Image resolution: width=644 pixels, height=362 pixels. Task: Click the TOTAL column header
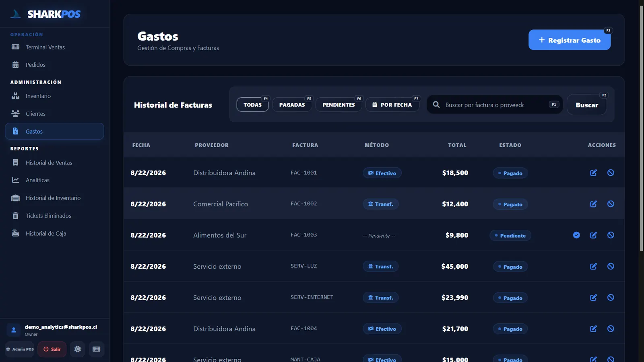[457, 145]
